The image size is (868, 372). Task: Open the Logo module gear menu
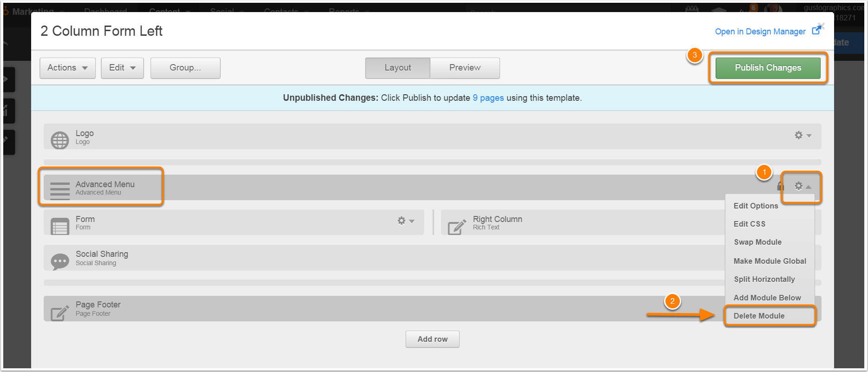(802, 135)
